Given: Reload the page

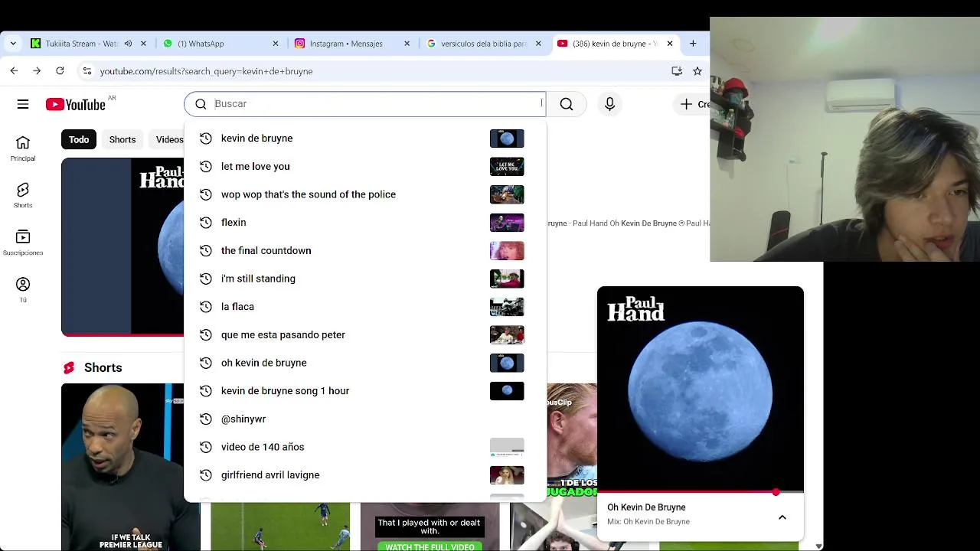Looking at the screenshot, I should (60, 70).
